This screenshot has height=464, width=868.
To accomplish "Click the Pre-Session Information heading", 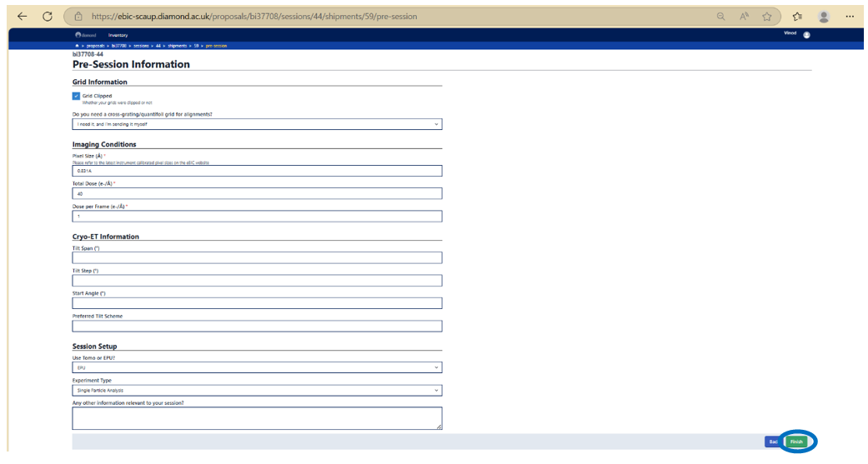I will coord(131,64).
